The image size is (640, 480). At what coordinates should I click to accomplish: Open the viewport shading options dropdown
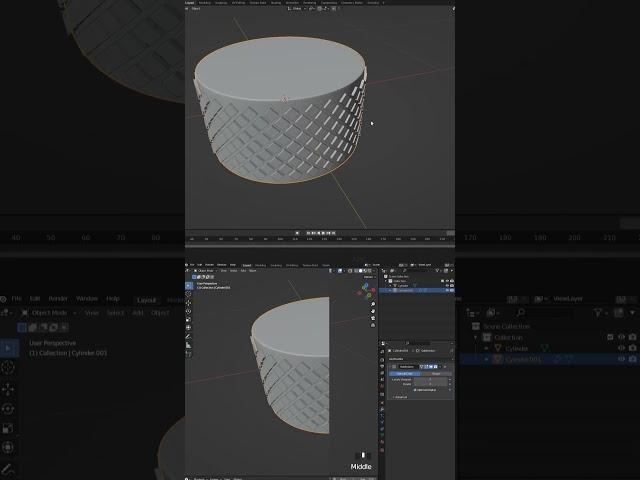[373, 271]
